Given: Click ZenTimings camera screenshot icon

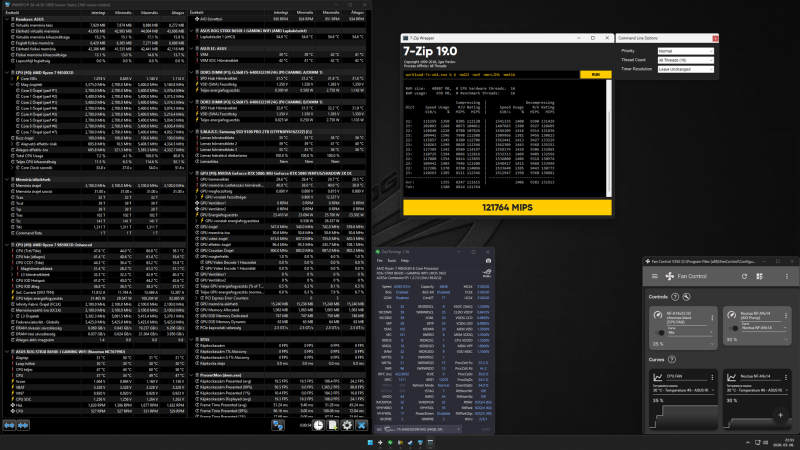Looking at the screenshot, I should pos(488,261).
